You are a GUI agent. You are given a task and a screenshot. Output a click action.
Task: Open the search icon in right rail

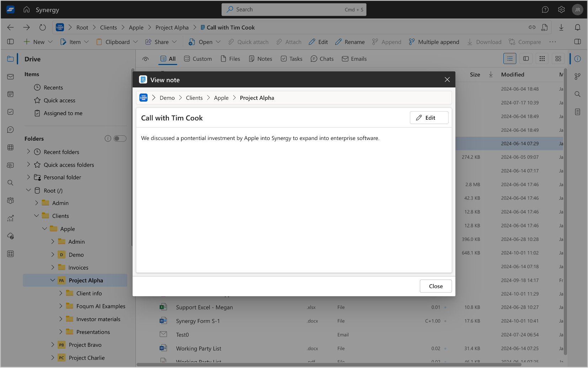click(x=577, y=94)
